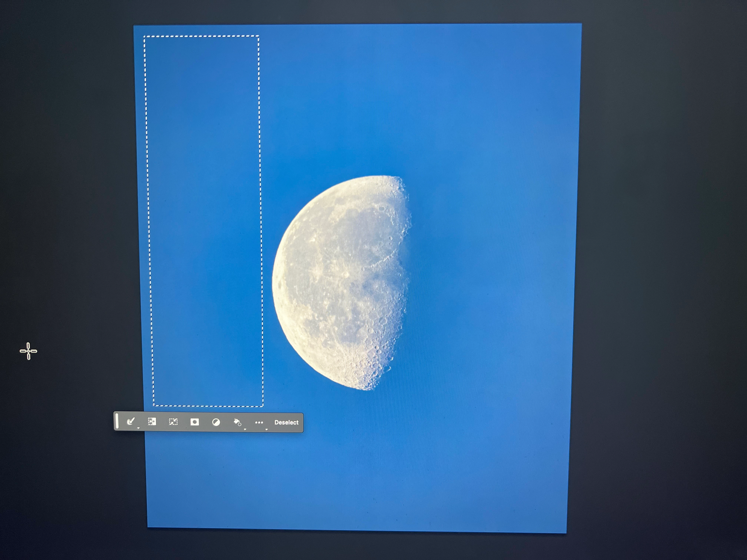
Task: Click the Fill Selection paint bucket icon
Action: pos(237,422)
